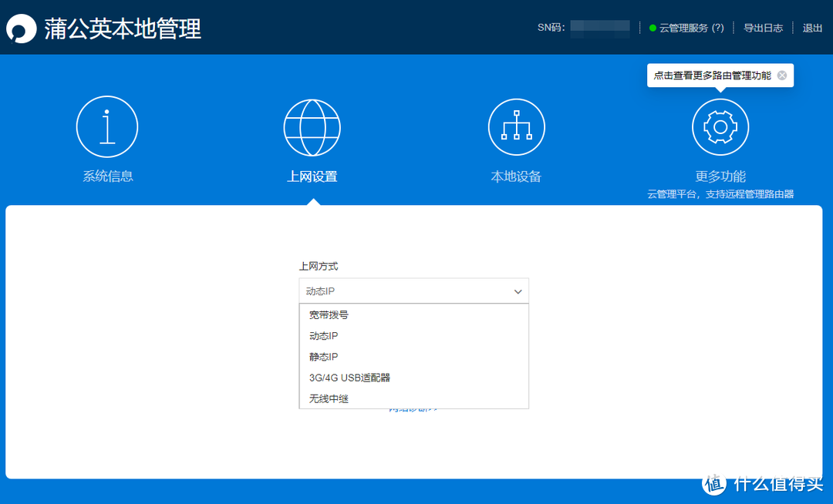切换到本地设备标签页
The image size is (833, 504).
coord(516,176)
